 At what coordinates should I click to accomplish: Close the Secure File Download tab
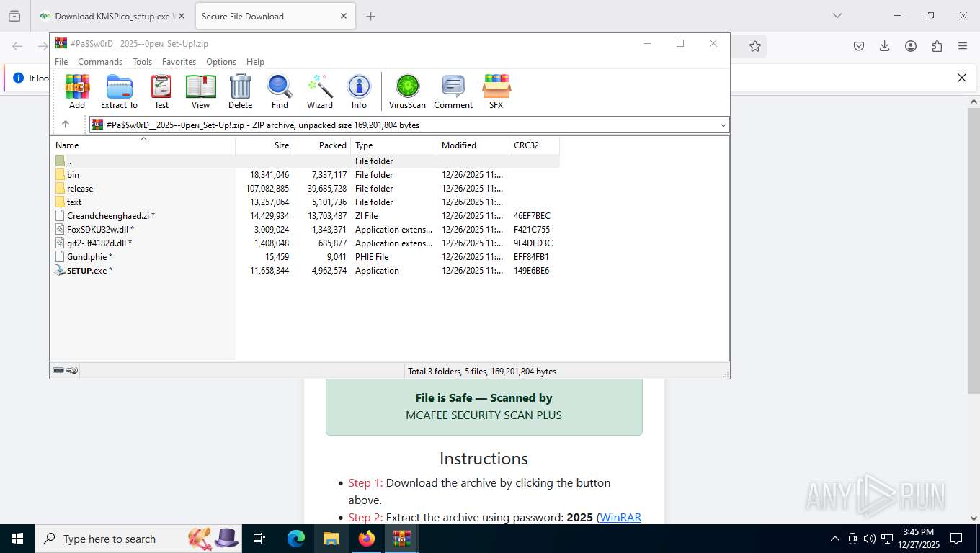[x=344, y=16]
